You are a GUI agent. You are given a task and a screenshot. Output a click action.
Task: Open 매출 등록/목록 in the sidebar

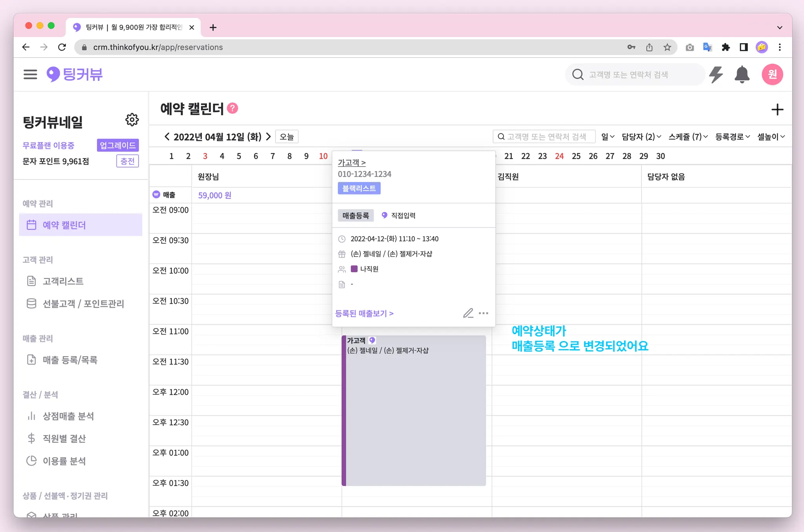tap(70, 360)
